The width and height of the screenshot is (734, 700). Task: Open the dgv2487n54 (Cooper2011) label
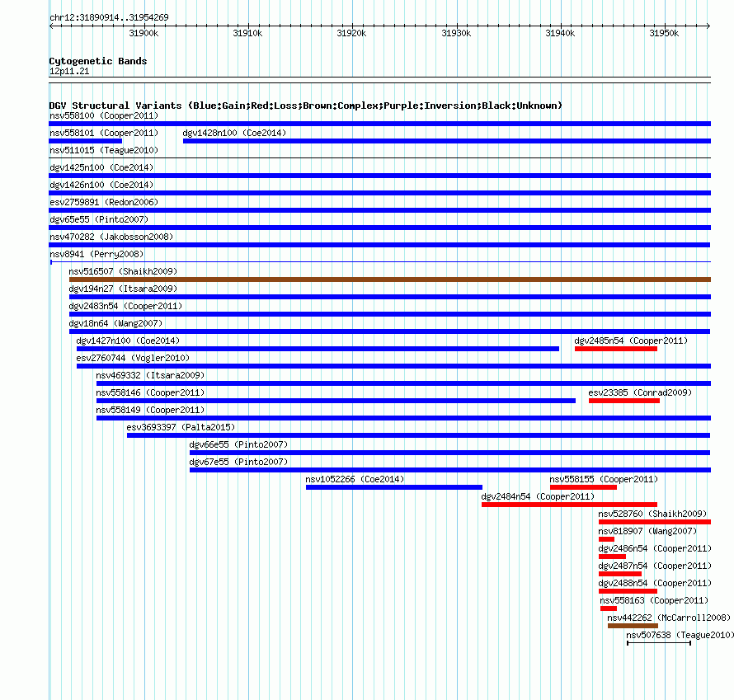pos(655,566)
